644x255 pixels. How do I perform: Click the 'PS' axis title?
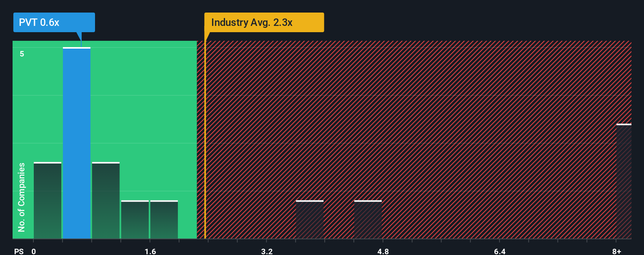[x=19, y=251]
